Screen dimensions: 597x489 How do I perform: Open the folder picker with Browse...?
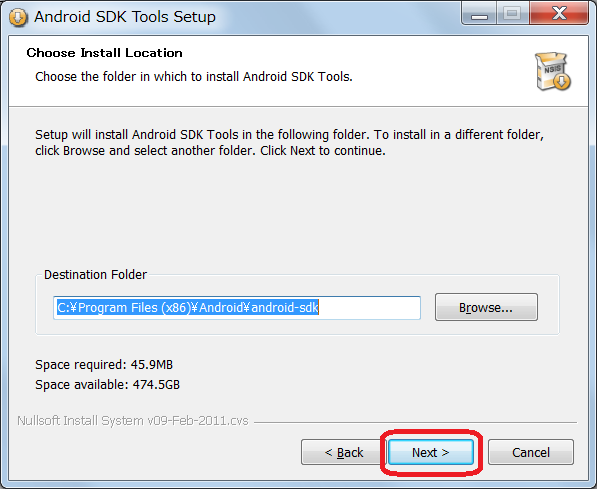(x=486, y=307)
